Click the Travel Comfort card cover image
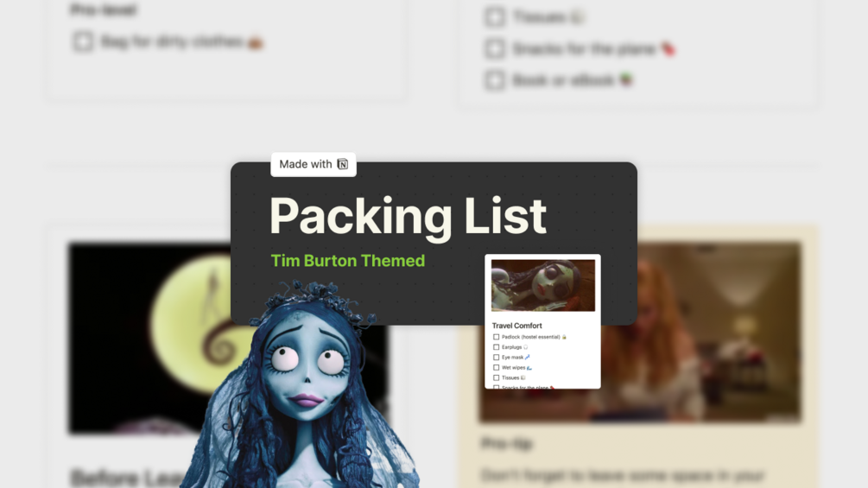The image size is (868, 488). point(543,286)
